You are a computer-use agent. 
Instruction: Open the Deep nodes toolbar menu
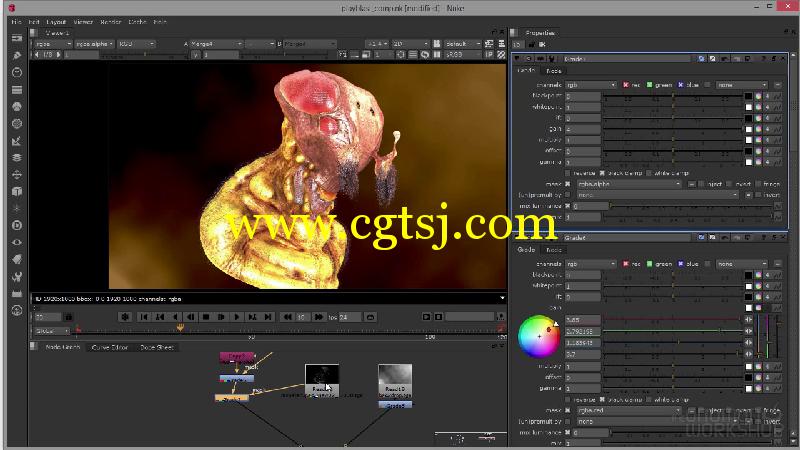(17, 226)
